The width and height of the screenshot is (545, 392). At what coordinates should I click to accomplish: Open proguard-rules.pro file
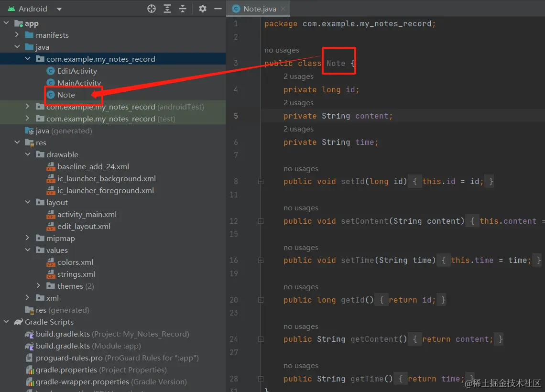[x=117, y=358]
